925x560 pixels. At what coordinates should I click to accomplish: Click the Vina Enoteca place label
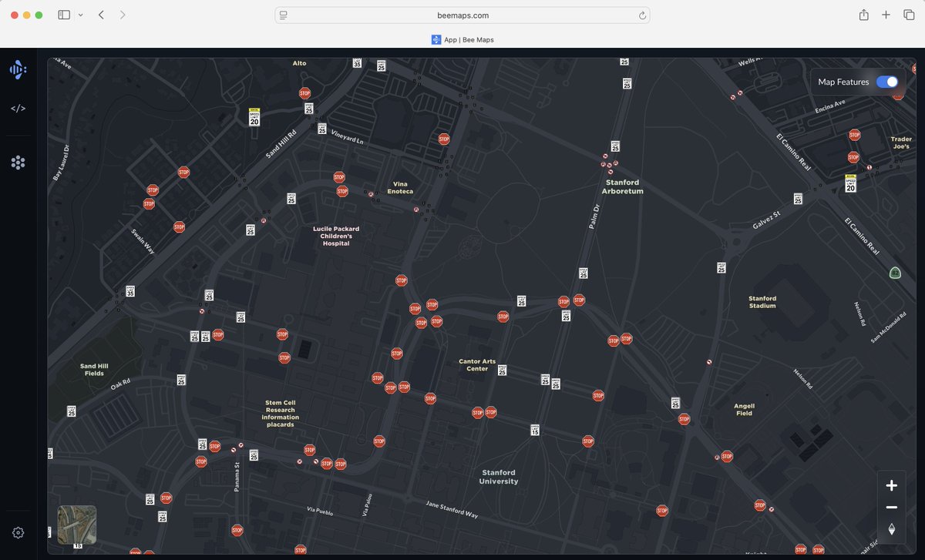pos(400,188)
